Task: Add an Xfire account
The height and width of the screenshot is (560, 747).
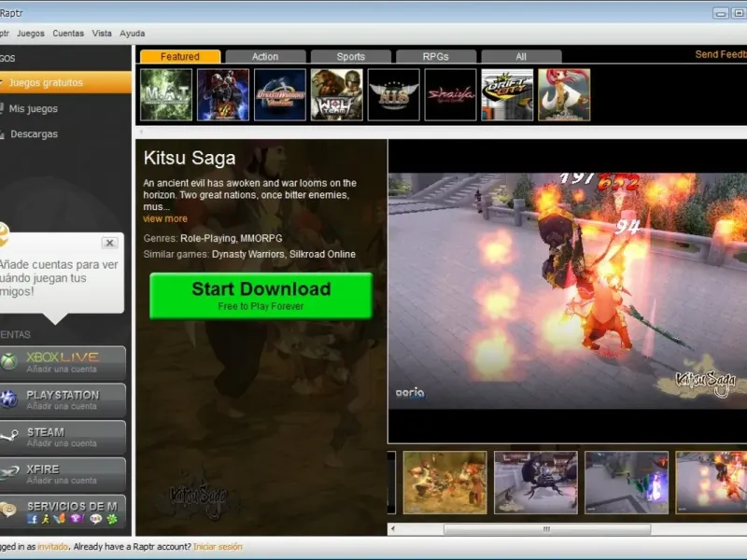Action: [63, 474]
